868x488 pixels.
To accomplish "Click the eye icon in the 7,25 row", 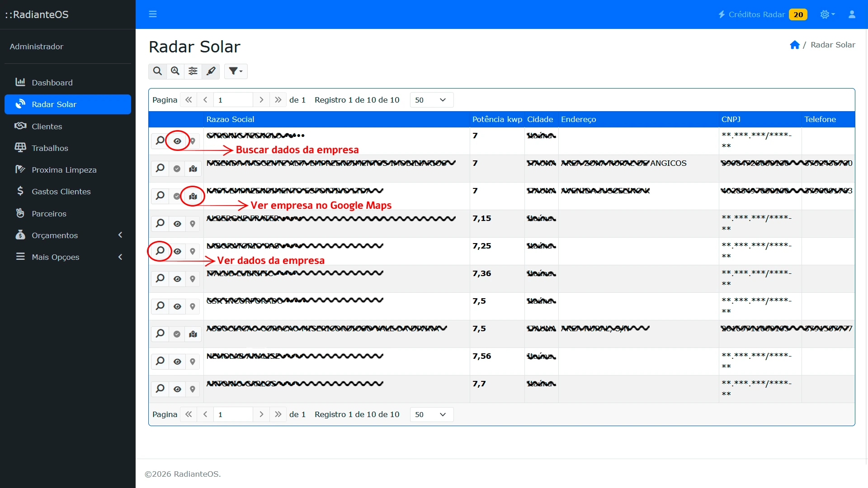I will [x=177, y=251].
